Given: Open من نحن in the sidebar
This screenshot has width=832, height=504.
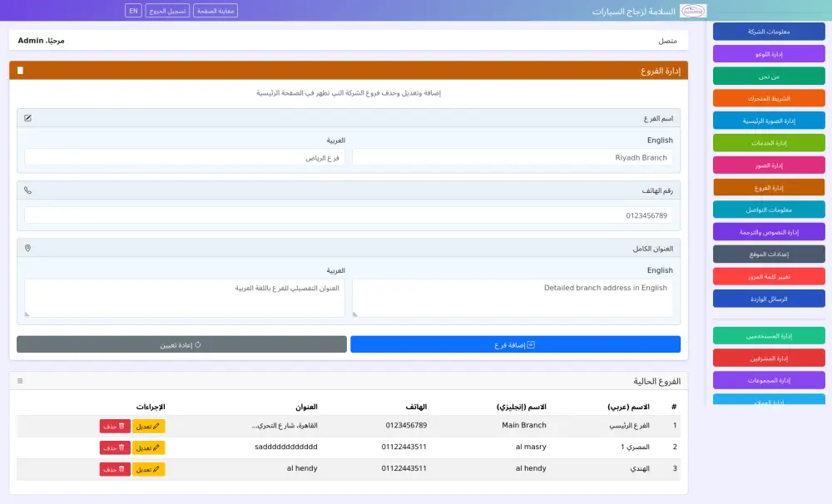Looking at the screenshot, I should tap(769, 77).
